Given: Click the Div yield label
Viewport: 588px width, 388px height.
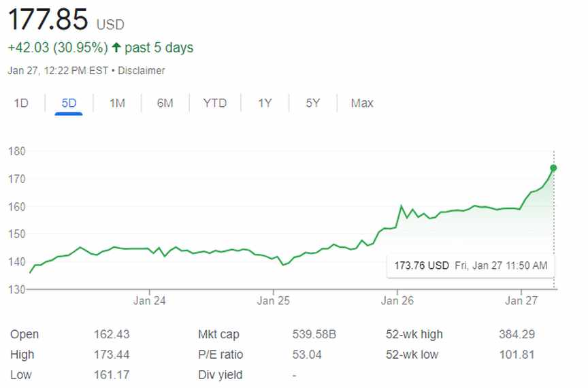Looking at the screenshot, I should (220, 375).
